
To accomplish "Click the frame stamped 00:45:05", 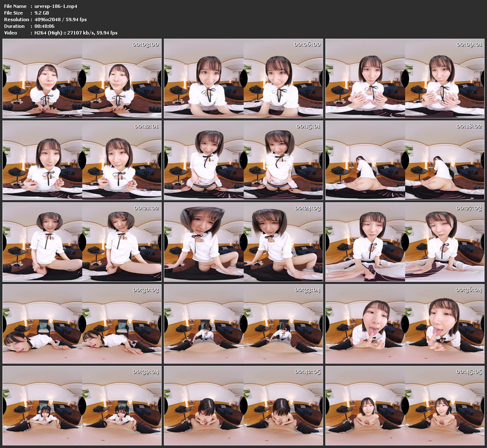I will tap(405, 406).
